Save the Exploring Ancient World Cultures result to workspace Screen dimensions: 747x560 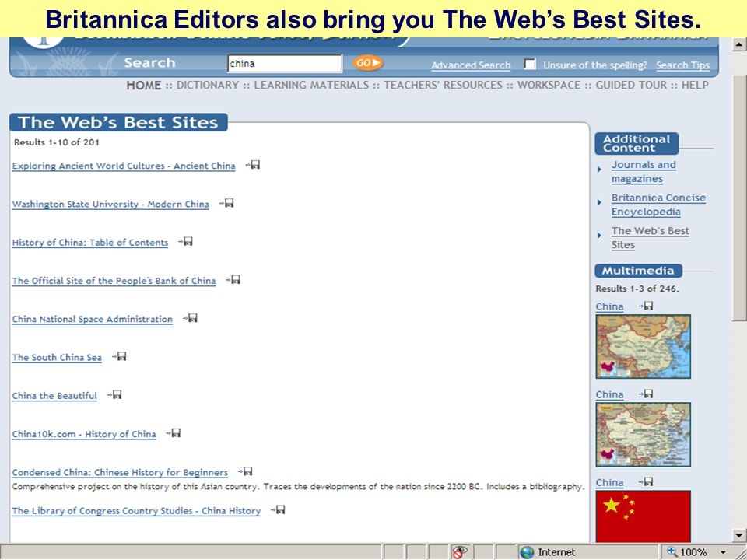tap(253, 165)
